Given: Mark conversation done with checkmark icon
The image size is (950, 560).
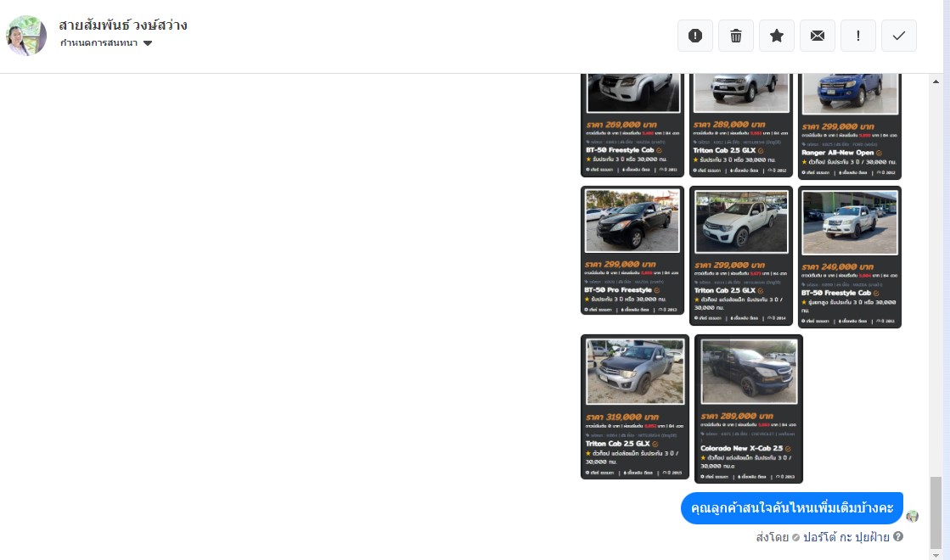Looking at the screenshot, I should (x=898, y=36).
